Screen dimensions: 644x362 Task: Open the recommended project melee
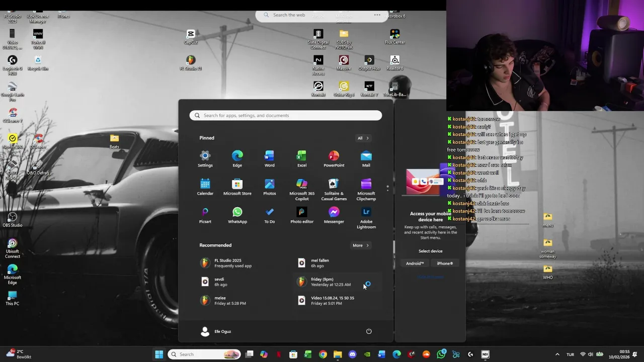[x=237, y=301]
